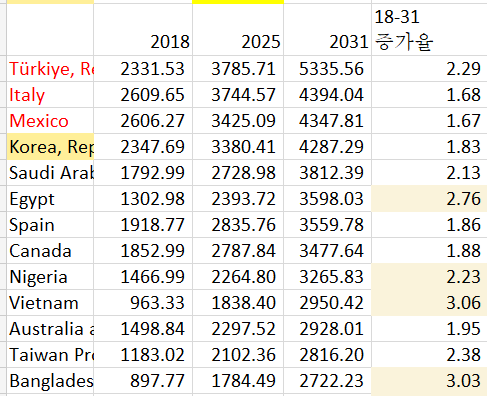Click the cell containing 1918.77
Screen dimensions: 487x396
(x=143, y=225)
